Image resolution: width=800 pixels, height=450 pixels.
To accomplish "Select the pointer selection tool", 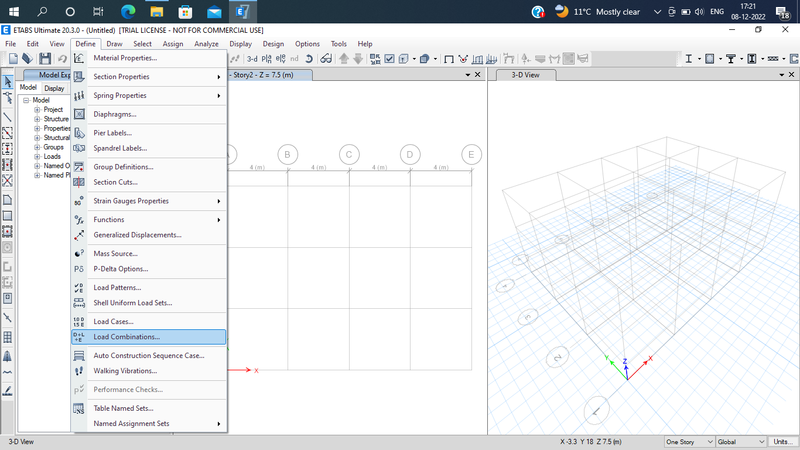I will pyautogui.click(x=8, y=81).
